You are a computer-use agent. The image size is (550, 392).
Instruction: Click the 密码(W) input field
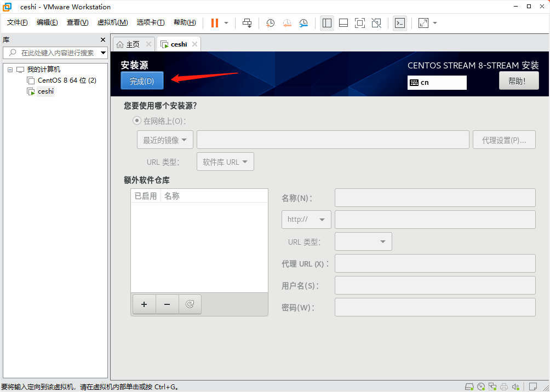pyautogui.click(x=435, y=307)
